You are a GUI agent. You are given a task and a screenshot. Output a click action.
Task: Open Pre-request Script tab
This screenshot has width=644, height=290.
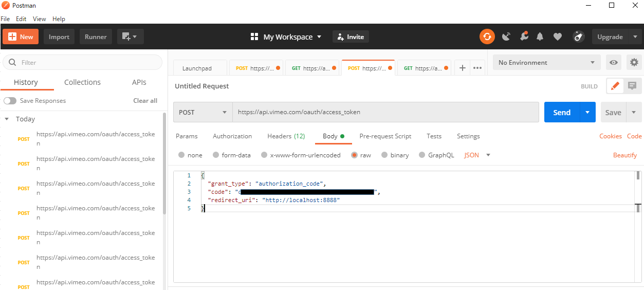(385, 136)
